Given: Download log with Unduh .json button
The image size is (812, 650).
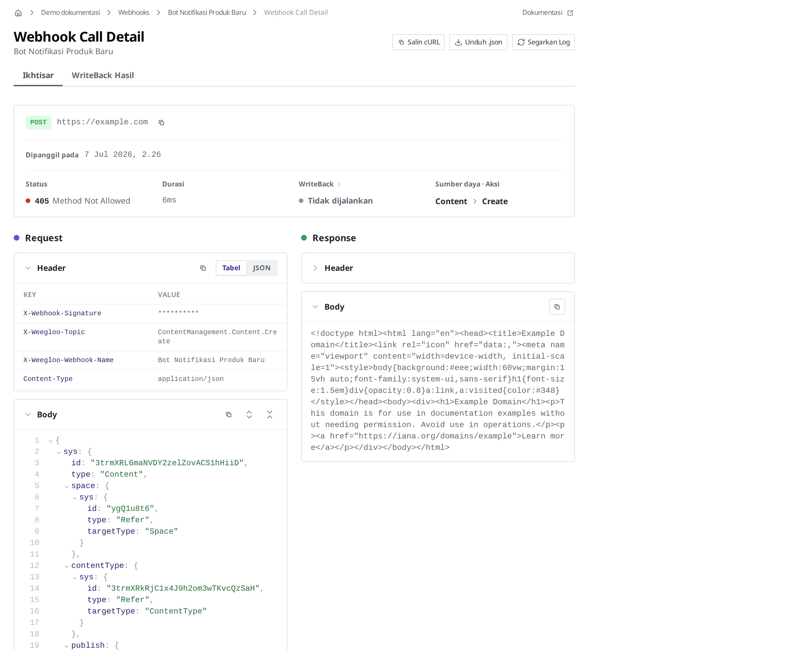Looking at the screenshot, I should 478,42.
